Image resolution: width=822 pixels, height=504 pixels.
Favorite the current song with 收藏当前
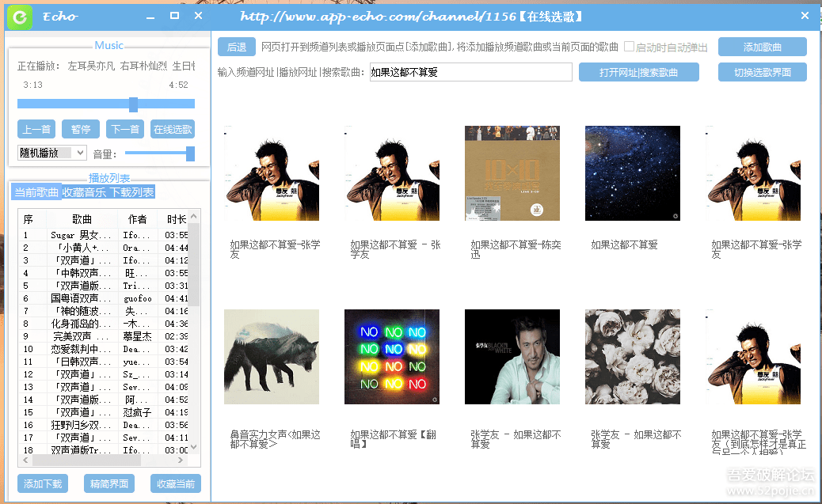176,483
